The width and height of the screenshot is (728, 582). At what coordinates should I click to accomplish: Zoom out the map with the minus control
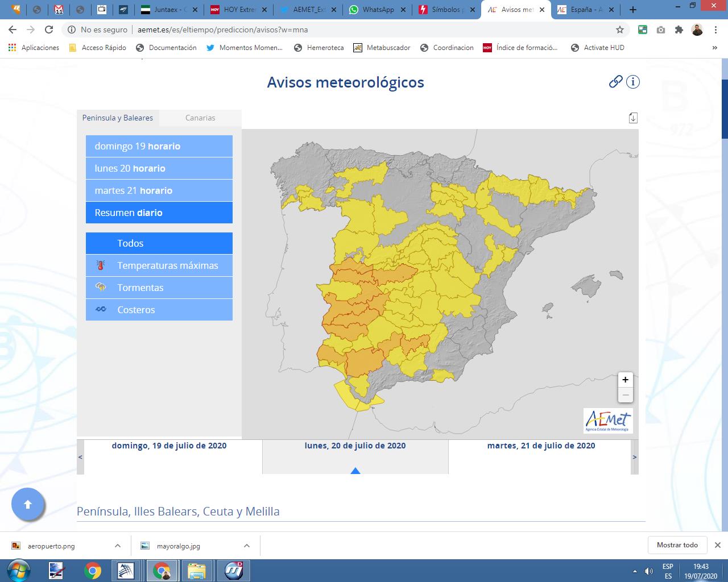pos(625,394)
